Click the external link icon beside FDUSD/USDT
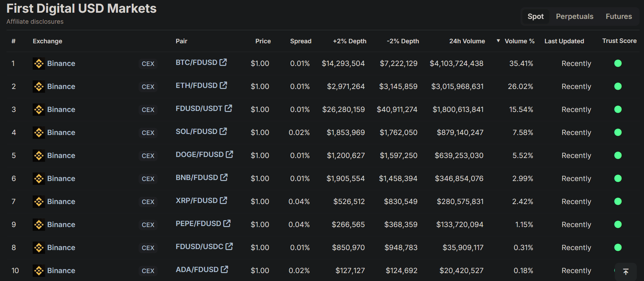Viewport: 644px width, 281px height. tap(228, 108)
